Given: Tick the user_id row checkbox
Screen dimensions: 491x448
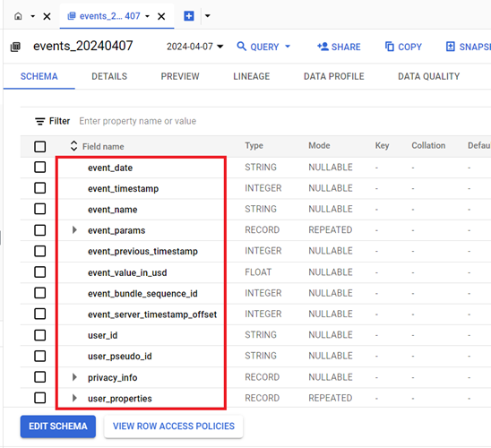Looking at the screenshot, I should 39,335.
